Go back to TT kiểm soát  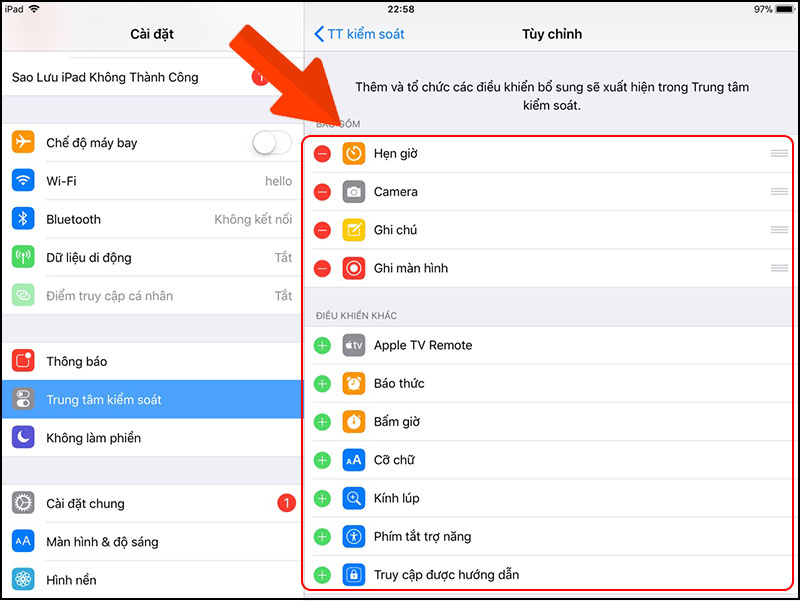[359, 34]
